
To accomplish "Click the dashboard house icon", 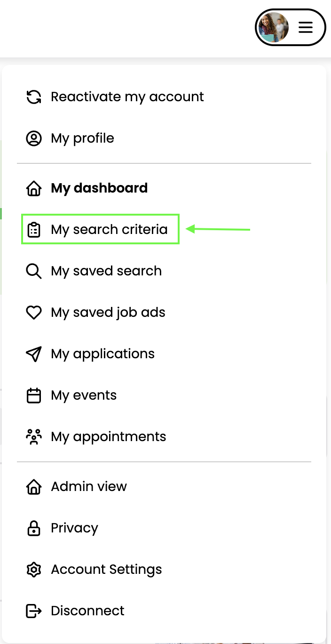I will point(34,188).
